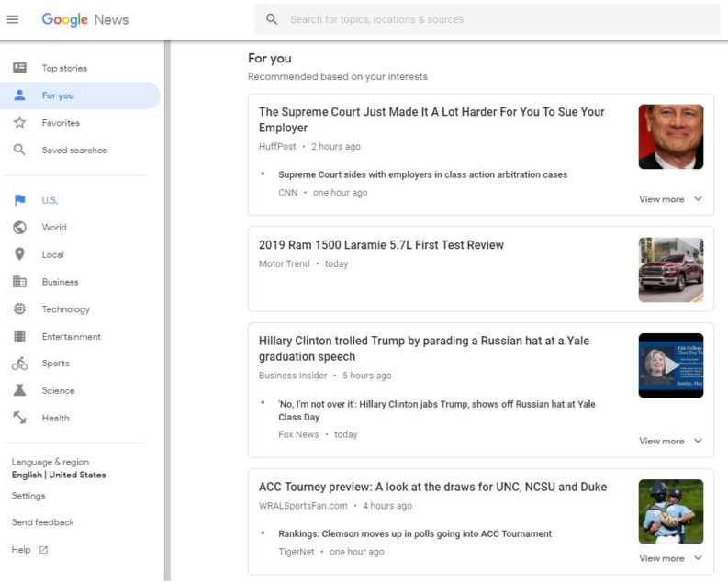Click the 'Recommended based on your interests' text
728x583 pixels.
click(x=338, y=76)
